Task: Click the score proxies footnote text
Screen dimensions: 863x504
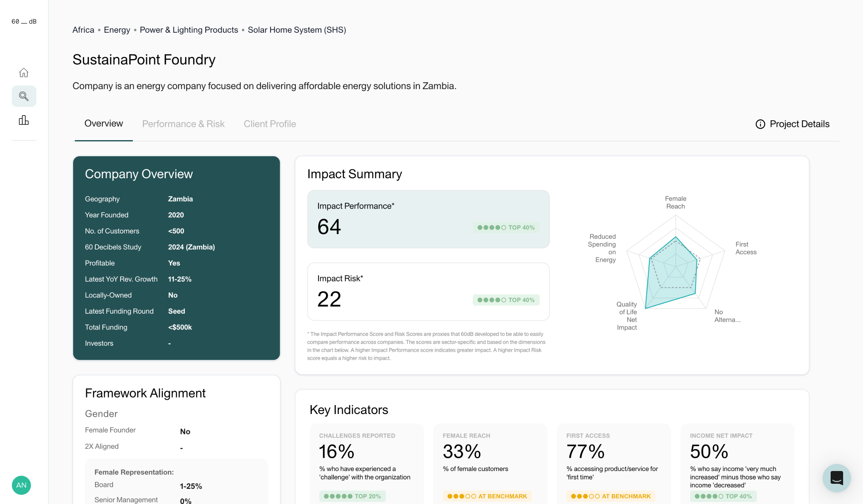Action: (426, 346)
